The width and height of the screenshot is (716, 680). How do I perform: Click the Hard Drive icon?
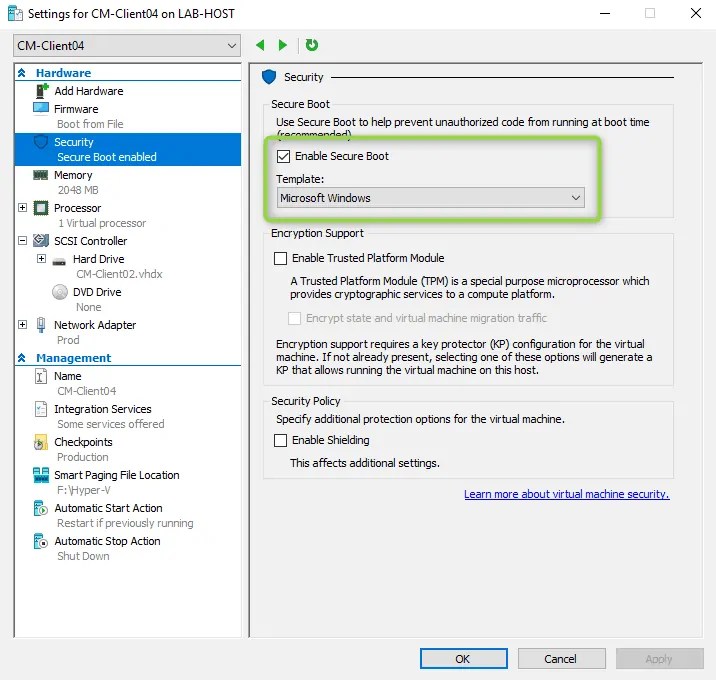pyautogui.click(x=59, y=261)
